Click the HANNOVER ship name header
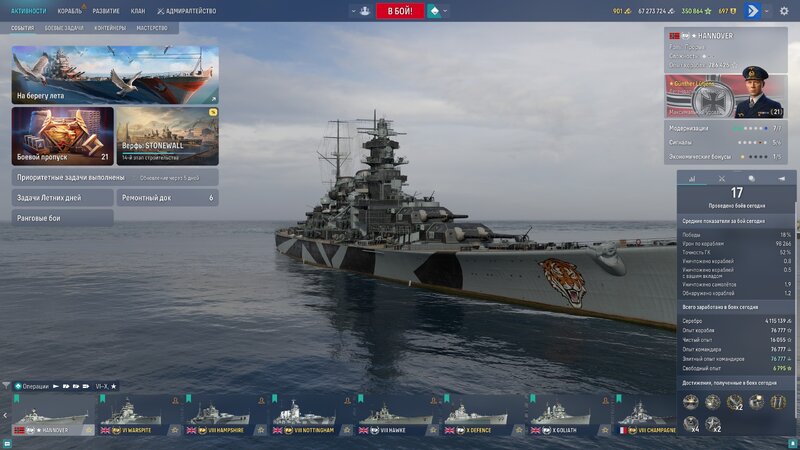The width and height of the screenshot is (800, 450). pyautogui.click(x=715, y=36)
